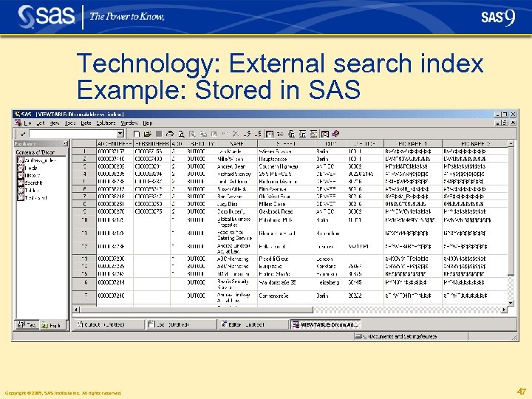
Task: Click vertical scrollbar down arrow
Action: 511,303
